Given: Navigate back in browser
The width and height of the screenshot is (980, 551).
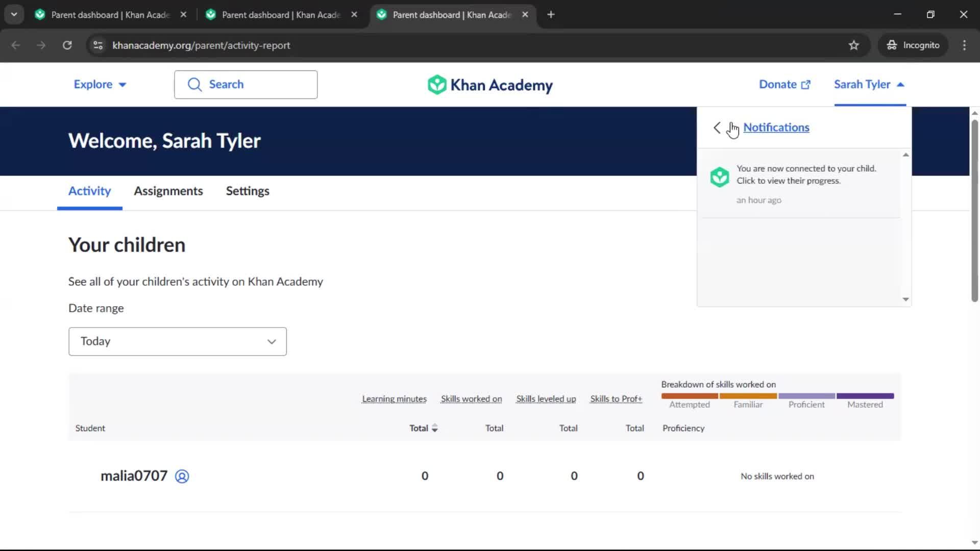Looking at the screenshot, I should [x=16, y=45].
